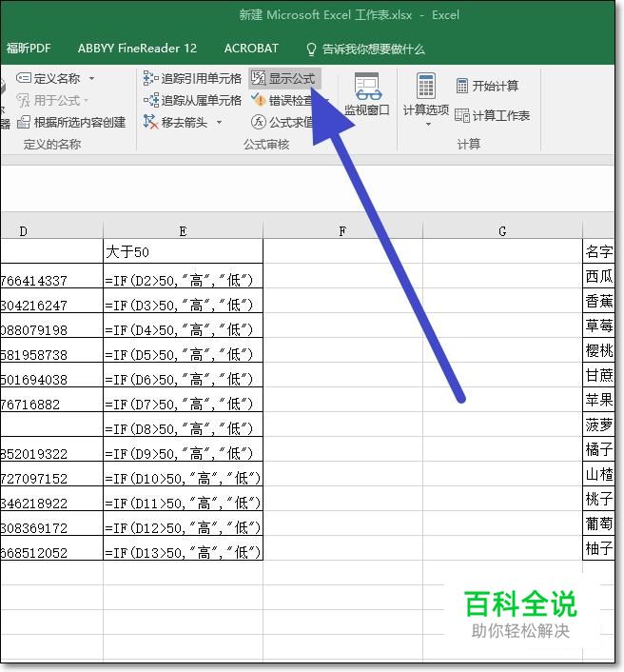Select the cell ending in 308369172
The width and height of the screenshot is (624, 672).
tap(51, 524)
